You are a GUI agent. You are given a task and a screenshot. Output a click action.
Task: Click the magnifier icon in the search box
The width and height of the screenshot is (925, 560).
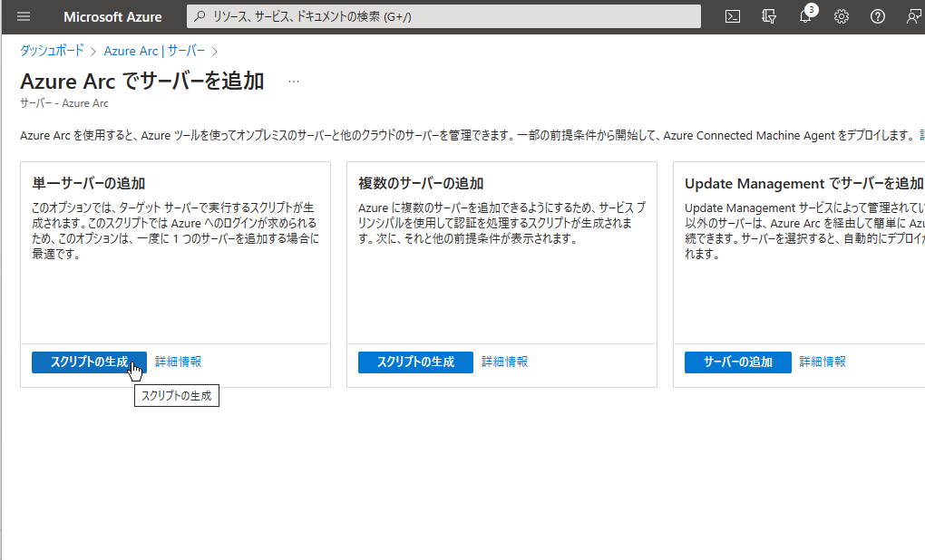[x=199, y=16]
